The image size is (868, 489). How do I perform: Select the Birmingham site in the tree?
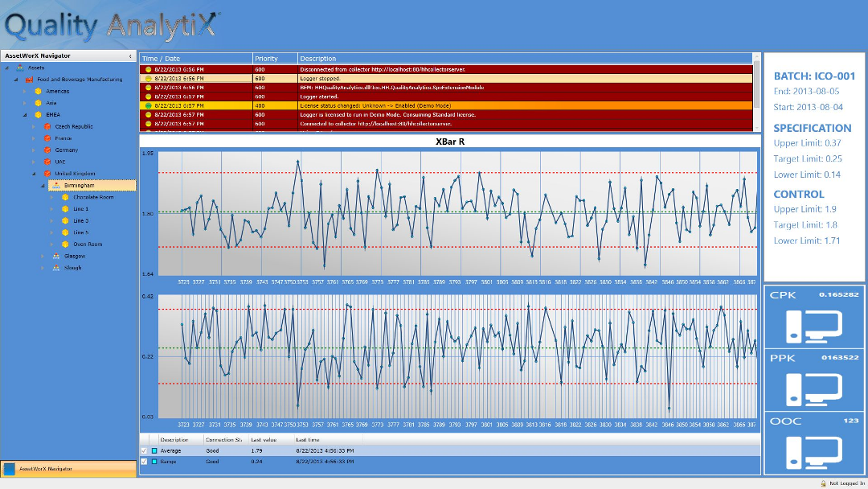(79, 185)
